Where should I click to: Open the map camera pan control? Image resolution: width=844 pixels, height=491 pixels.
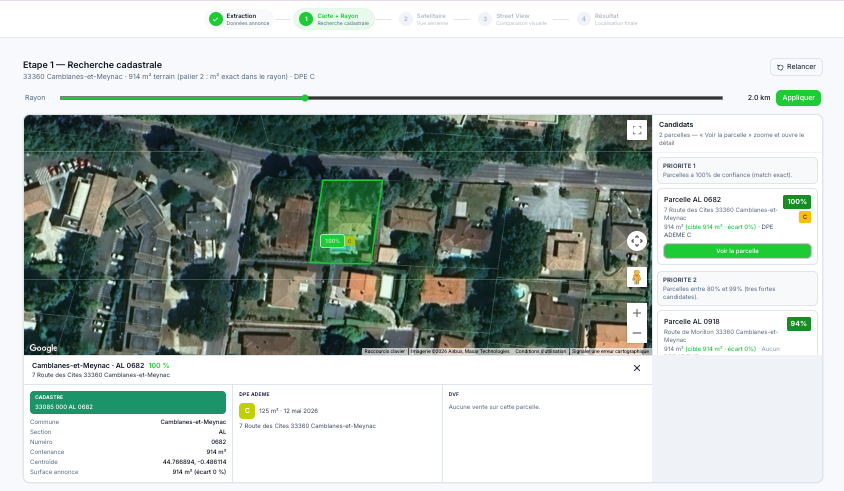pos(637,241)
